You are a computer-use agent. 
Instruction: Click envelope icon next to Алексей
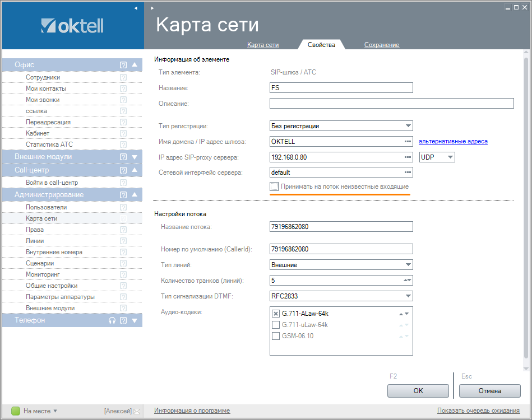click(x=136, y=411)
